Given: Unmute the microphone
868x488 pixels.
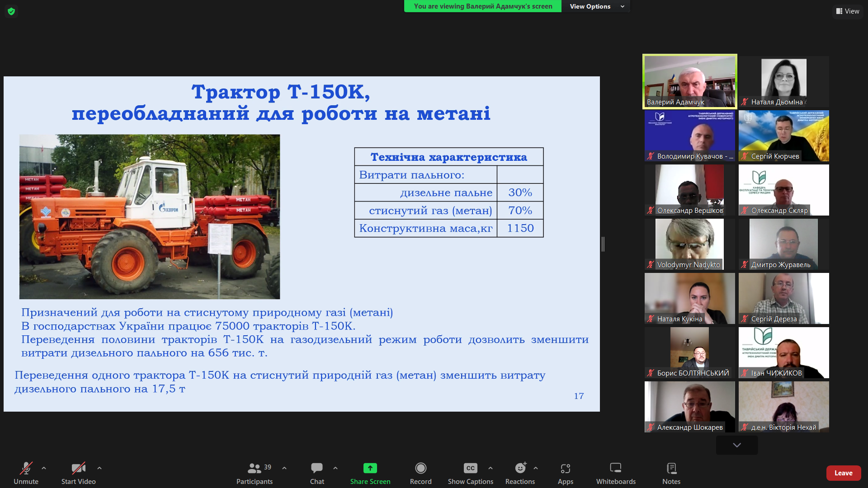Looking at the screenshot, I should [x=26, y=473].
